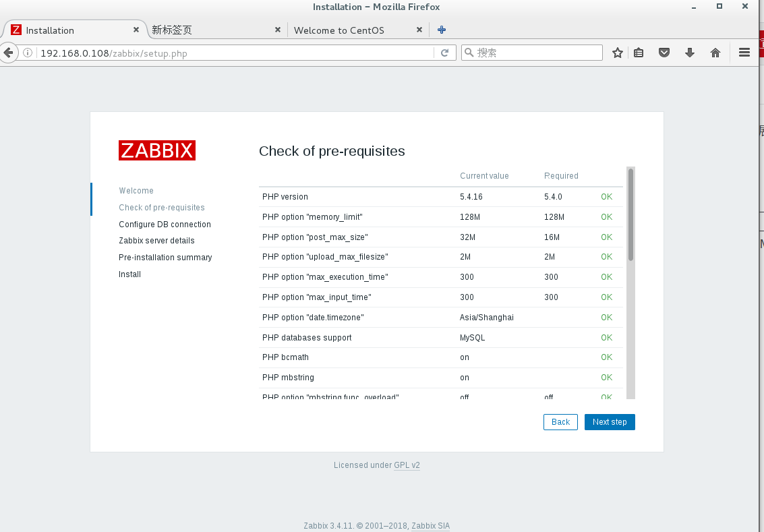Select the Install step in the sidebar

coord(129,274)
